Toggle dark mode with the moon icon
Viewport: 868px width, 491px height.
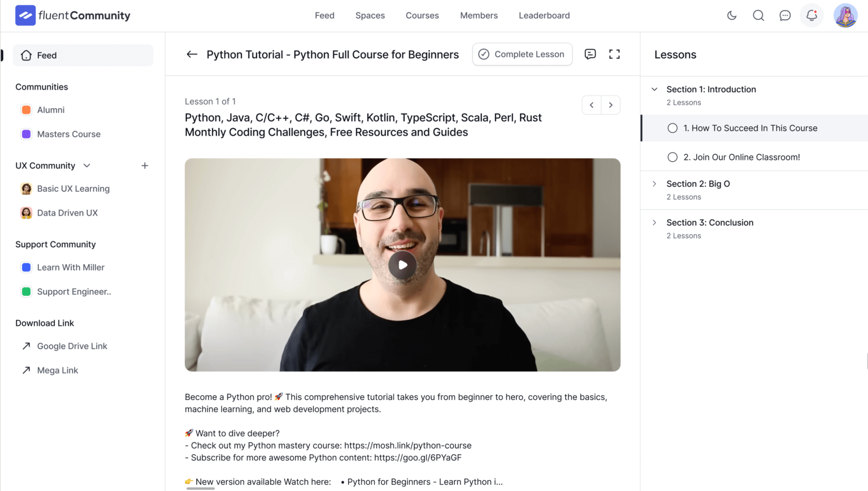pos(731,15)
